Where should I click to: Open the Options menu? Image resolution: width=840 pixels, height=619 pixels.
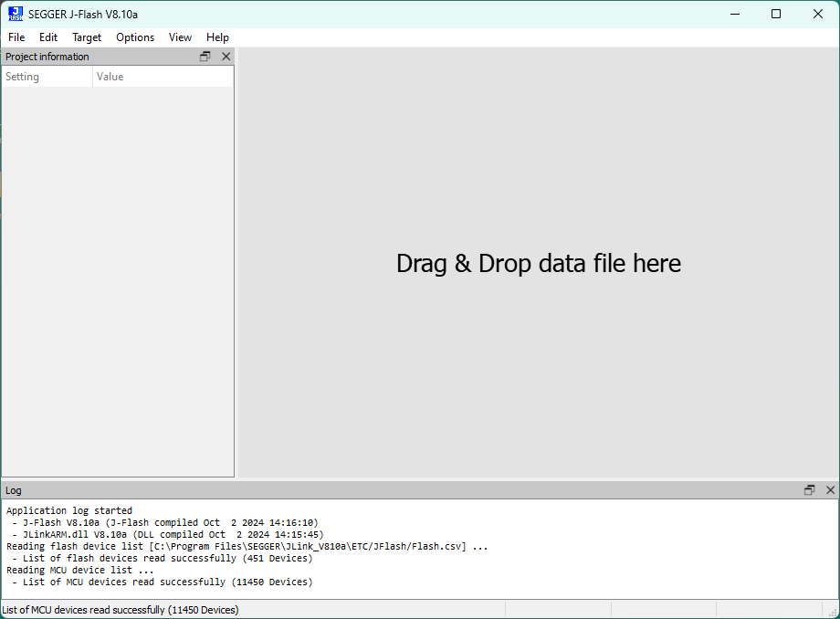[135, 37]
